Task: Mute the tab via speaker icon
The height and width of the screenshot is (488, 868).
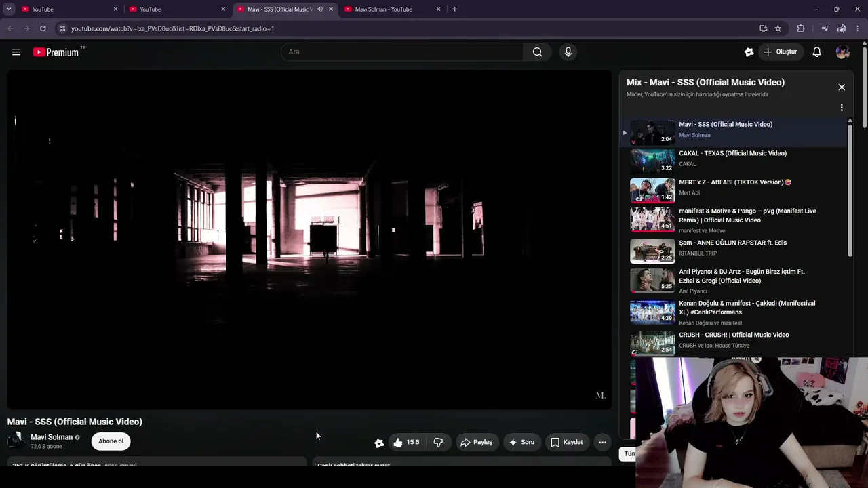Action: (320, 9)
